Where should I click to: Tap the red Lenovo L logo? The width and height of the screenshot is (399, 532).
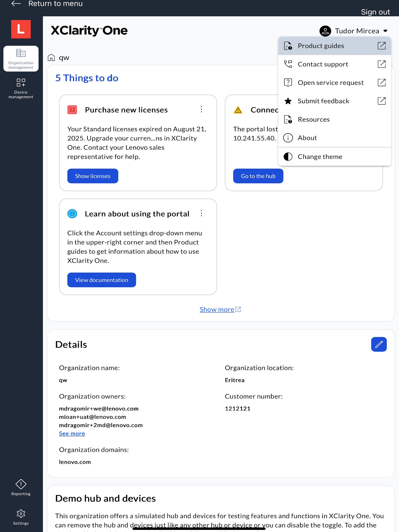(21, 29)
